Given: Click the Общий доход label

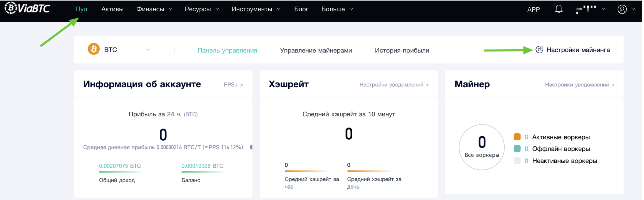Looking at the screenshot, I should (x=117, y=180).
